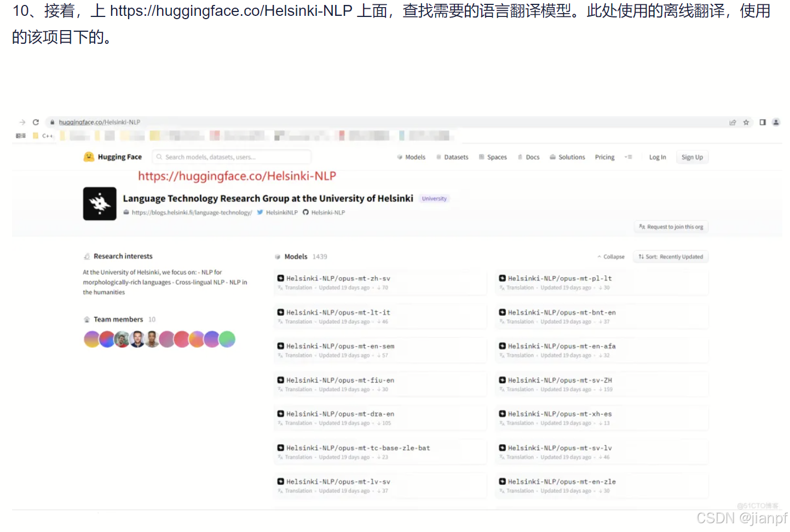The height and width of the screenshot is (532, 790).
Task: Open the HelsinkiNLP Twitter link
Action: click(277, 212)
